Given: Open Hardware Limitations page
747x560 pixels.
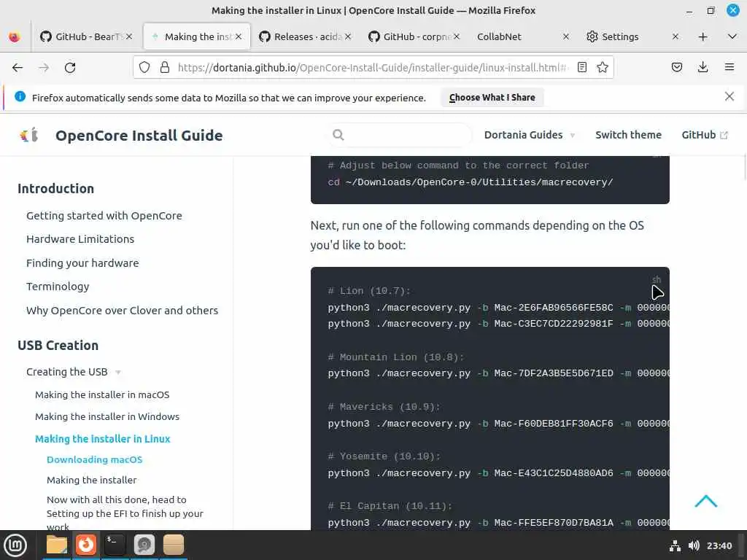Looking at the screenshot, I should coord(80,239).
